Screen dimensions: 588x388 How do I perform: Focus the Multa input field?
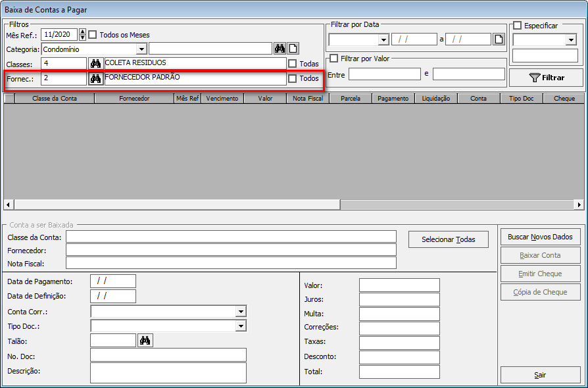coord(399,314)
